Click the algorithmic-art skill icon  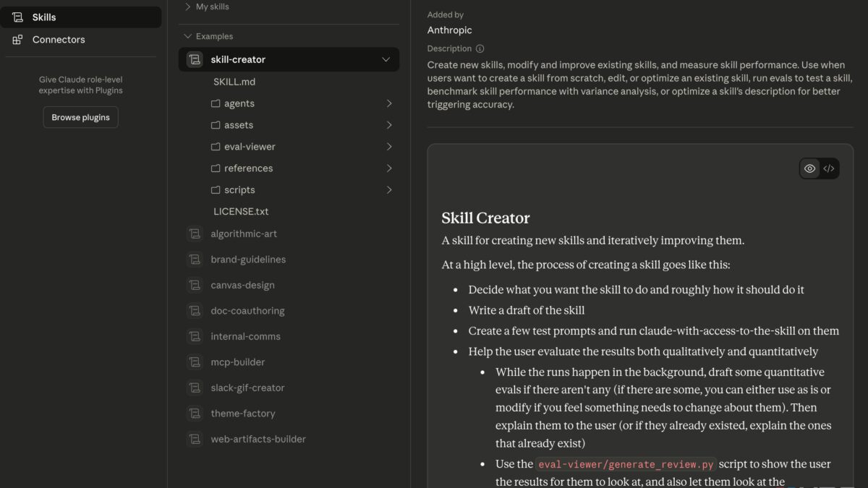[194, 234]
